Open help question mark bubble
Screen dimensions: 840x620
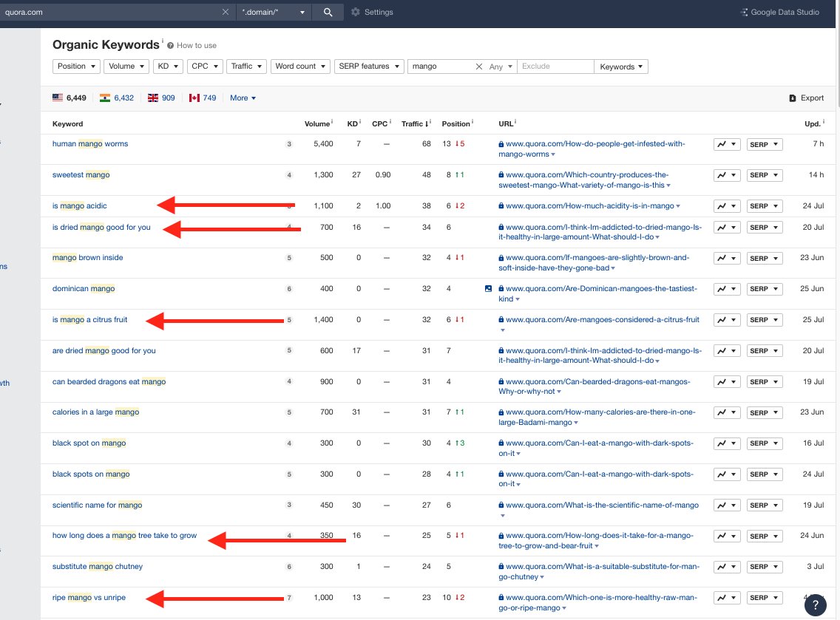tap(816, 604)
